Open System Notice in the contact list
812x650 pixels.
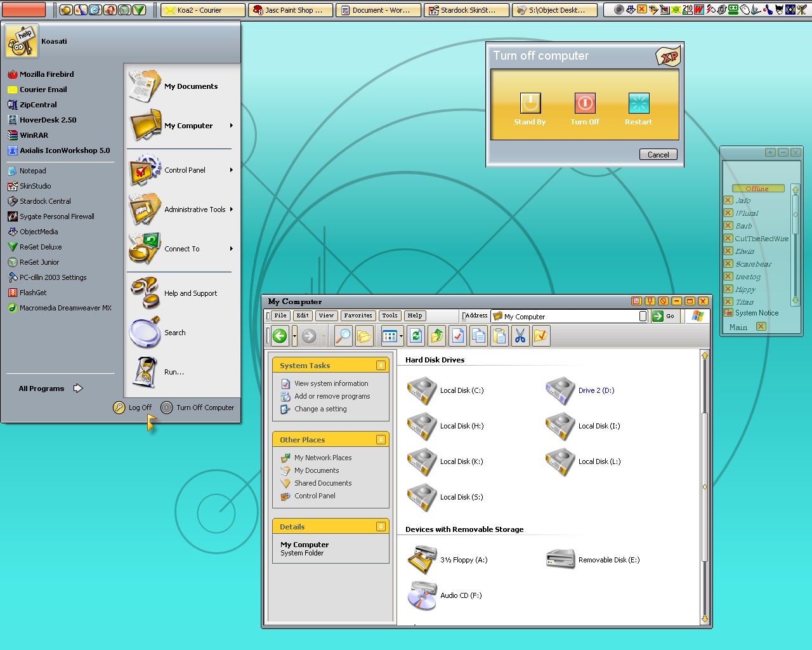756,313
